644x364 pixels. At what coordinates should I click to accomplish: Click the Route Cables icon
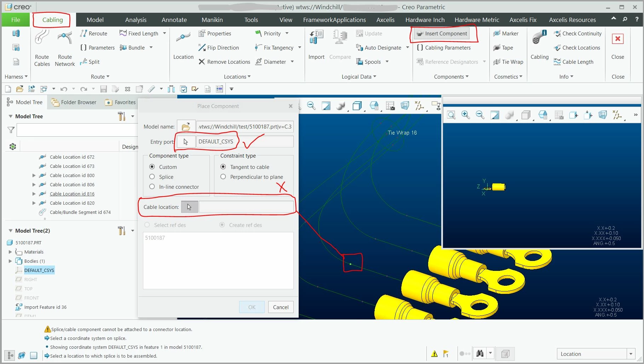point(42,48)
